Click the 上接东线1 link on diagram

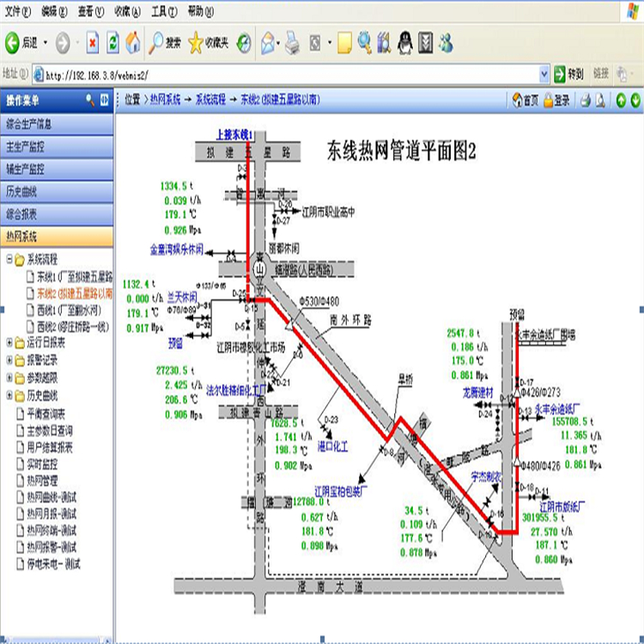(234, 134)
